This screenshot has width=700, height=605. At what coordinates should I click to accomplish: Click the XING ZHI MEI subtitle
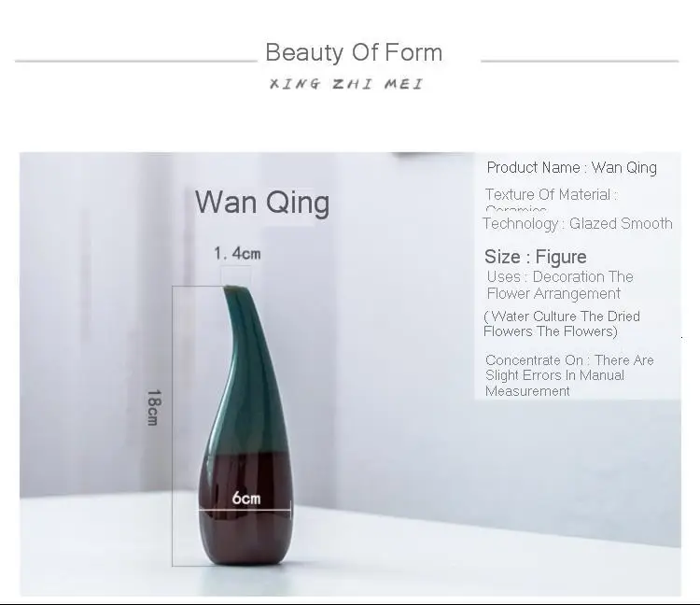pos(346,84)
